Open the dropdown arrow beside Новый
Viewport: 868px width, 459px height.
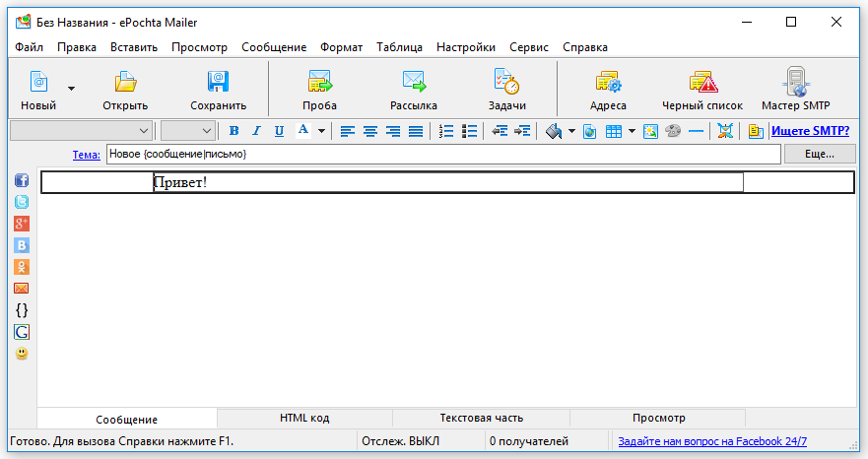click(71, 89)
